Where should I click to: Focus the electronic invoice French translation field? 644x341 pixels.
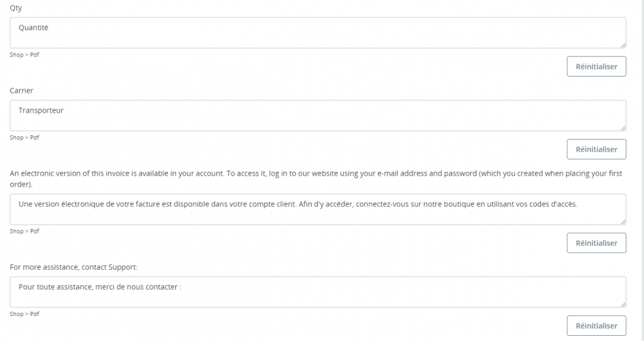tap(317, 210)
